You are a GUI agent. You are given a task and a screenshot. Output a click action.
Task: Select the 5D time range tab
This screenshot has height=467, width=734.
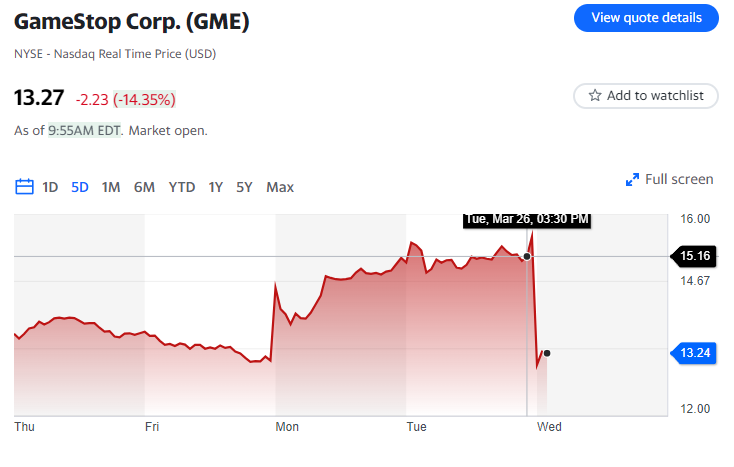80,187
